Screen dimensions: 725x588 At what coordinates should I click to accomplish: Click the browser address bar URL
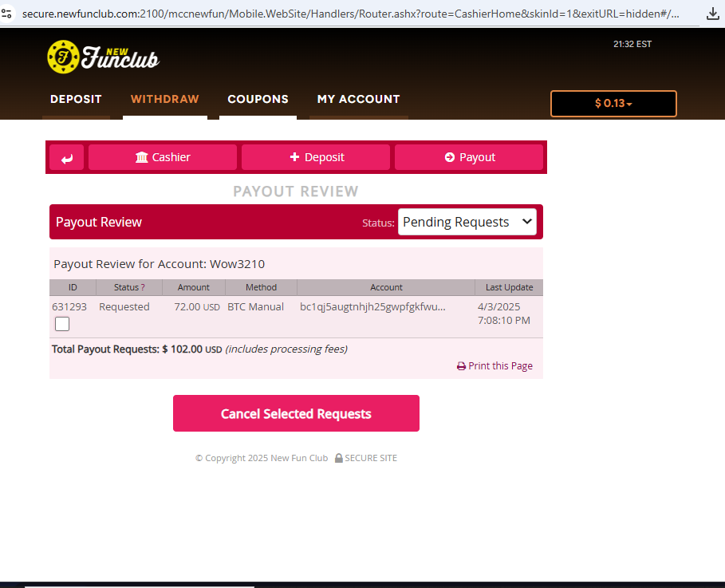350,14
